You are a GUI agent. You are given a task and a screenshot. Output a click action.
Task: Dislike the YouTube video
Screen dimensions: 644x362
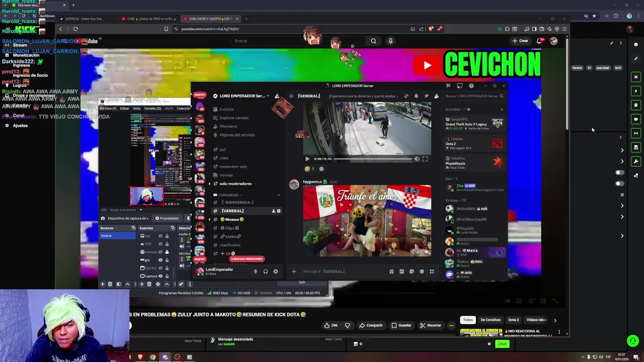click(347, 325)
